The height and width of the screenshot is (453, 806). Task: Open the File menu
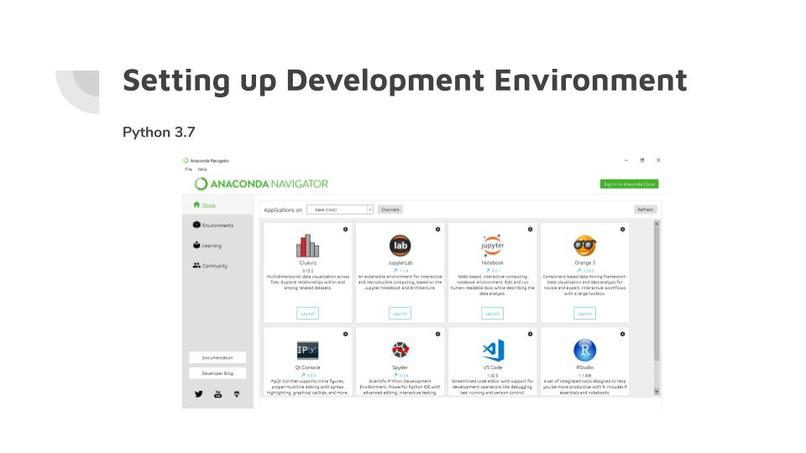[188, 169]
